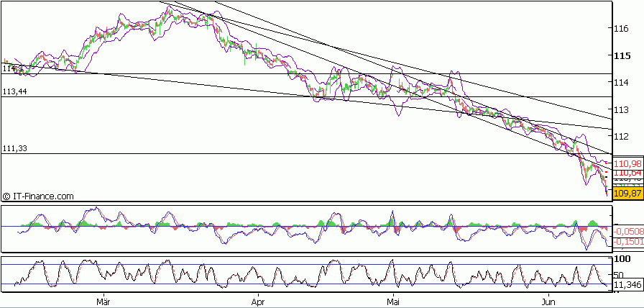Click the 50 label on stochastic axis
The height and width of the screenshot is (308, 644).
619,275
